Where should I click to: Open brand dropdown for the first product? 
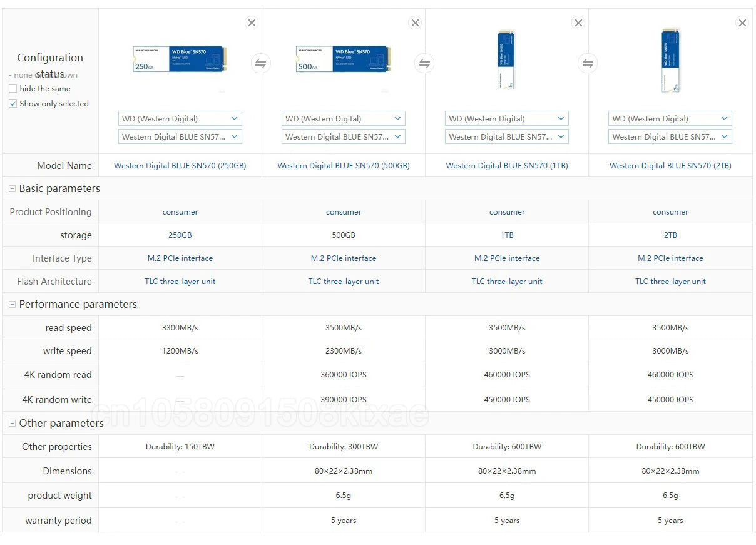point(180,118)
